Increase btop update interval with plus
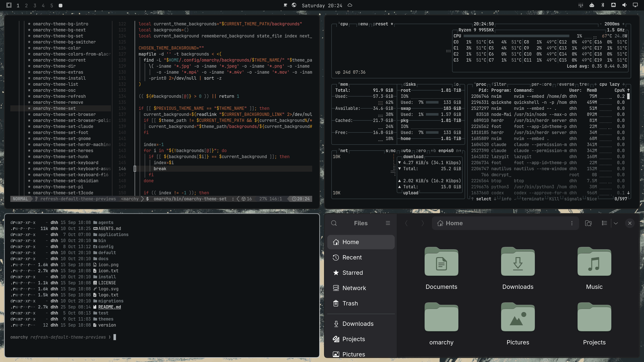The width and height of the screenshot is (644, 362). 623,24
